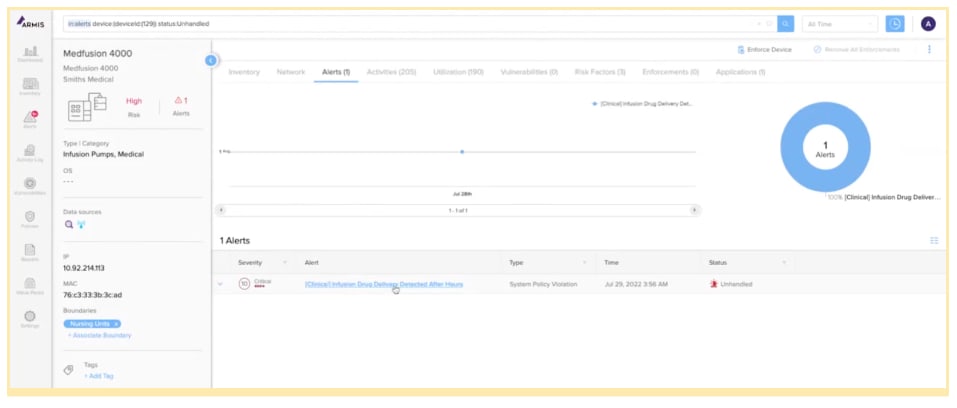Open the All Time range dropdown
957x408 pixels.
pyautogui.click(x=840, y=24)
